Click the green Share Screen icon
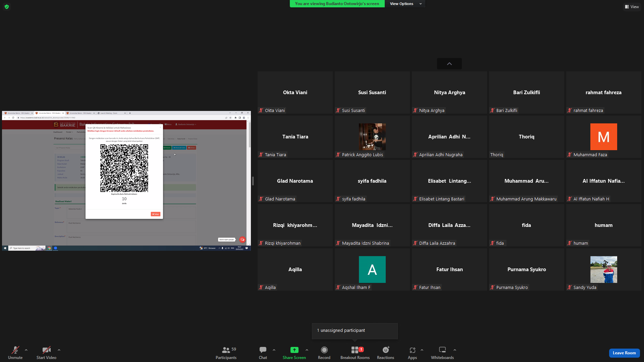644x362 pixels. pyautogui.click(x=294, y=350)
